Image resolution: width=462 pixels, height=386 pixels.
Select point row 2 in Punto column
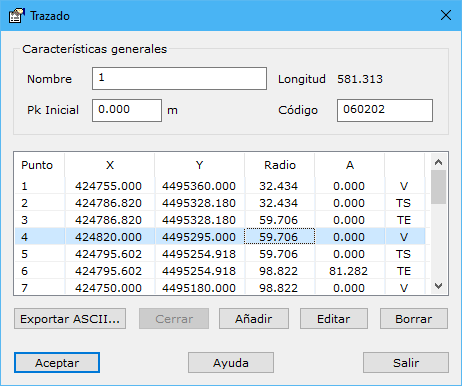24,203
